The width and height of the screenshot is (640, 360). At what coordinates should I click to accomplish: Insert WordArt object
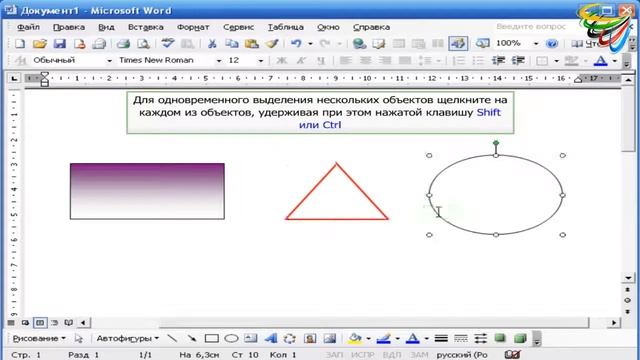[270, 338]
